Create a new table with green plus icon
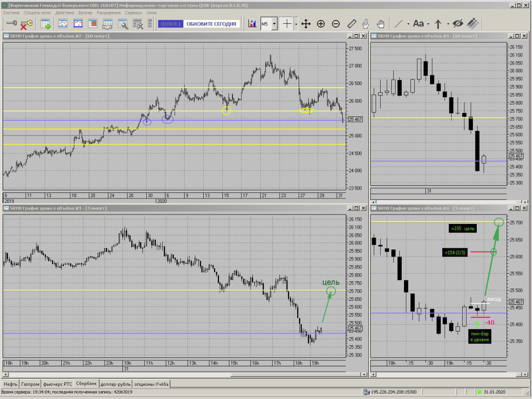 [x=45, y=24]
